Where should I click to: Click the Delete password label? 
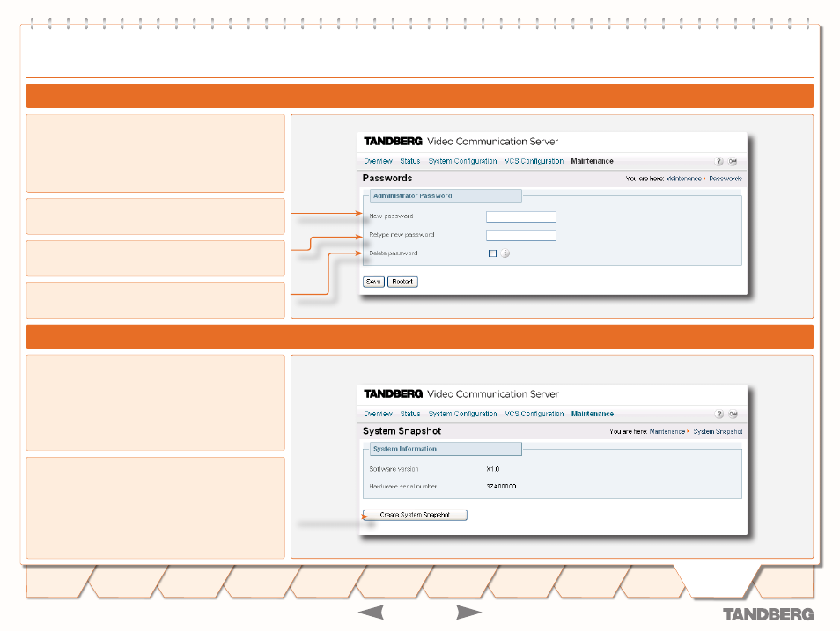pos(394,253)
